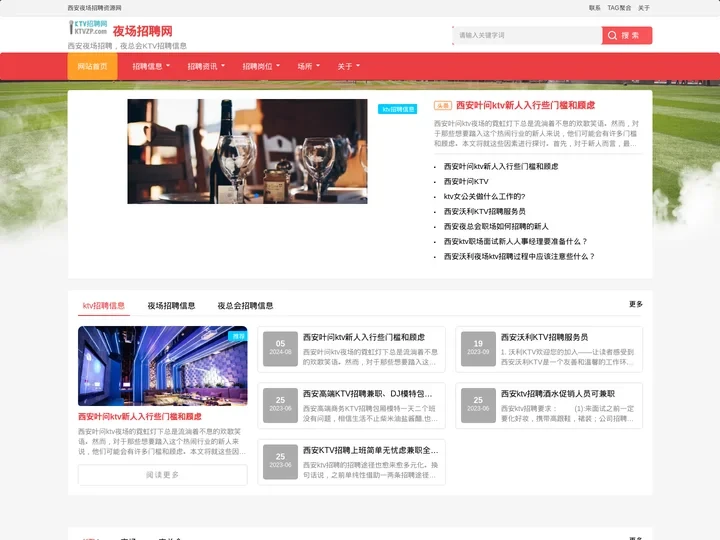Open headline 西安叶问ktv新人入行些门槛和顾虑
This screenshot has width=720, height=540.
coord(525,105)
